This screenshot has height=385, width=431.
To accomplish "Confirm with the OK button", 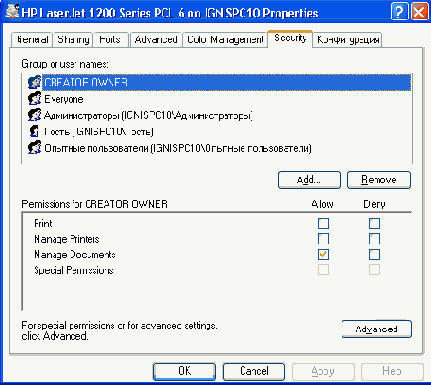I will click(x=184, y=371).
